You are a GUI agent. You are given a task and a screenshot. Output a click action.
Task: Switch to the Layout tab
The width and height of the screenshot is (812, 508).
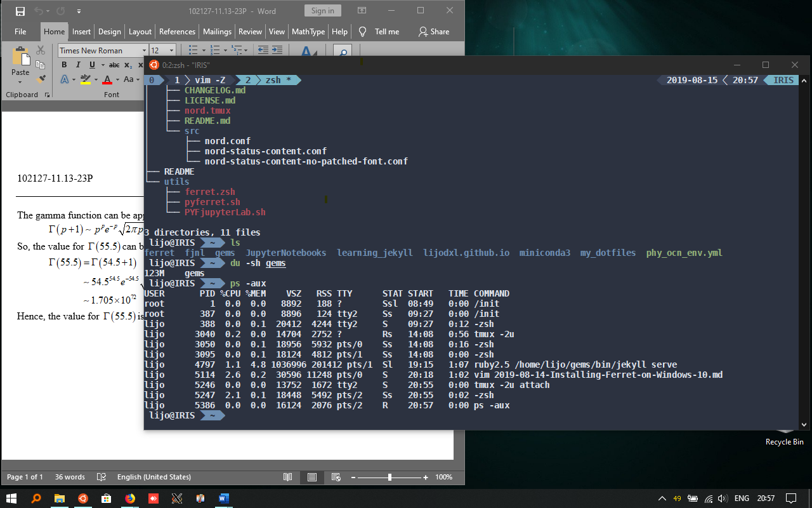click(140, 32)
